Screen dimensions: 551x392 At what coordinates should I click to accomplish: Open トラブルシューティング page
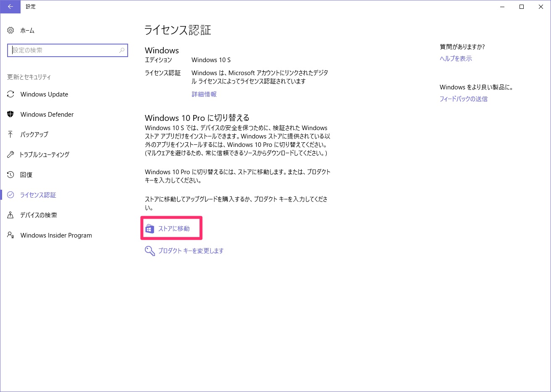[x=45, y=154]
